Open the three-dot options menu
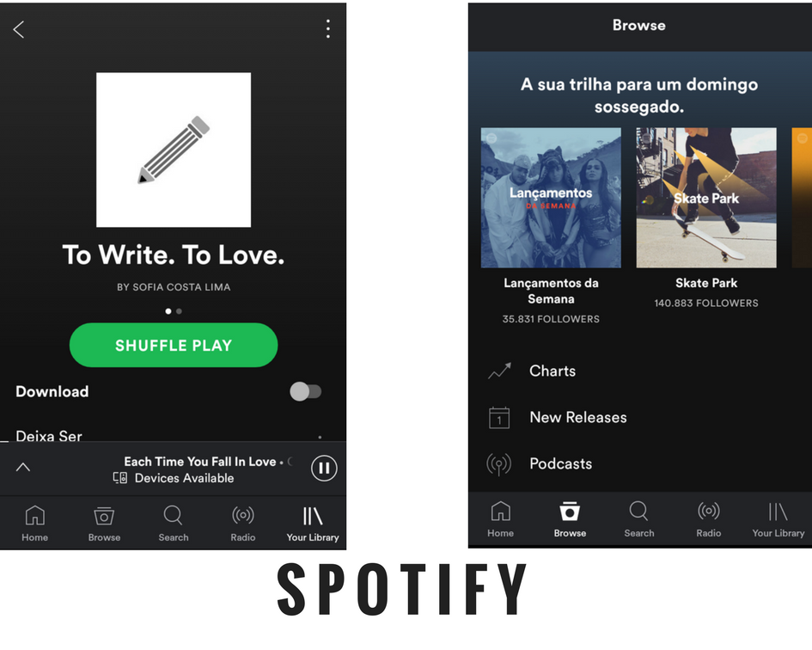 [x=327, y=29]
